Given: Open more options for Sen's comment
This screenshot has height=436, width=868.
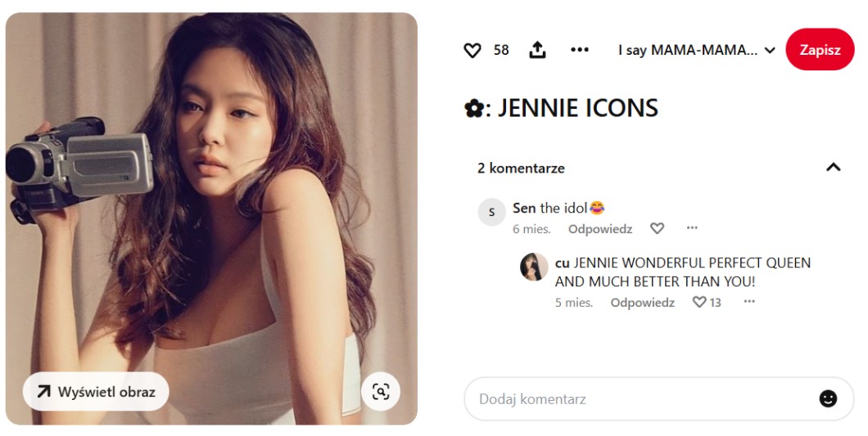Looking at the screenshot, I should [x=692, y=228].
